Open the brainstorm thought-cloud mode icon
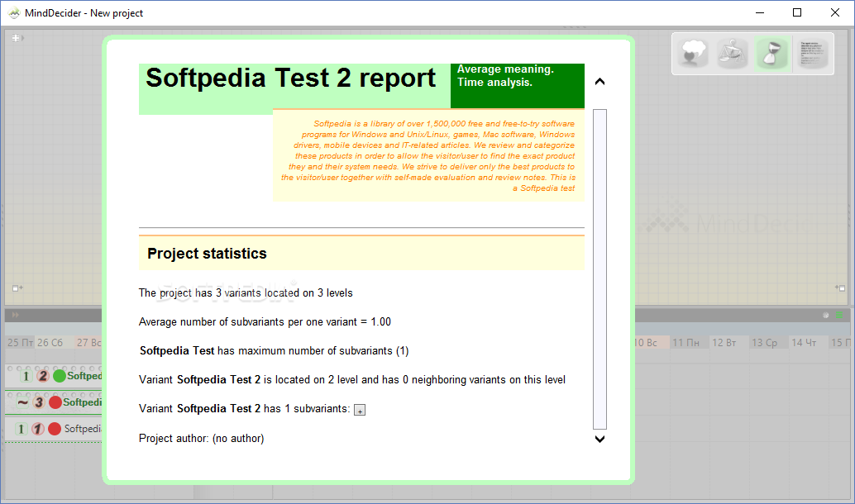Screen dimensions: 855x504 point(692,54)
